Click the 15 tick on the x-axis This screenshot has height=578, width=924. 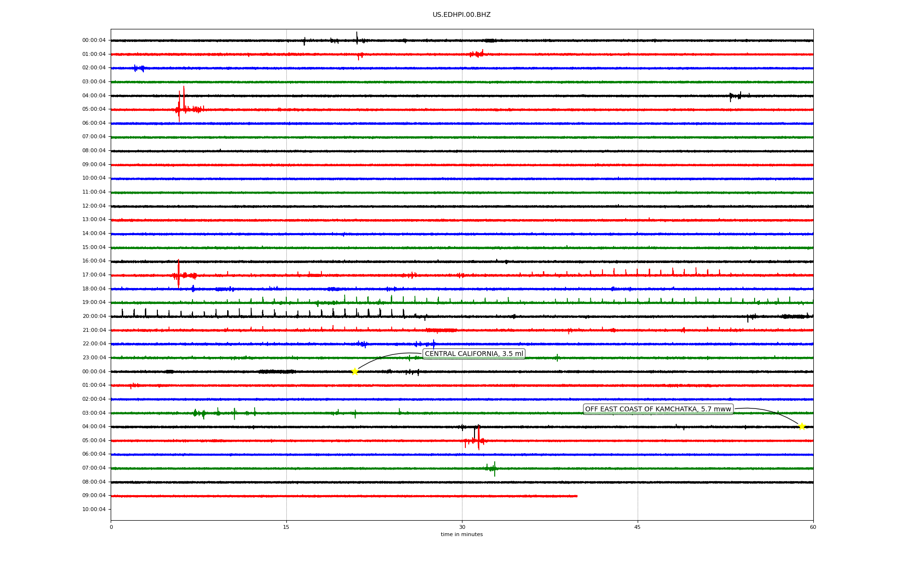click(x=286, y=527)
